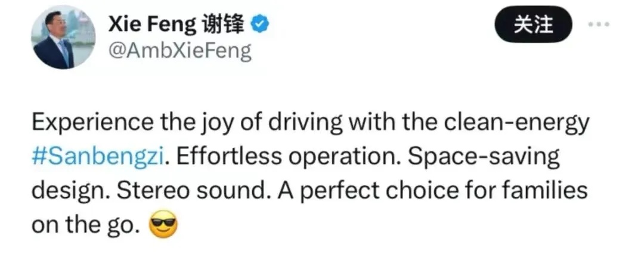Click the phrase "joy of driving"
The image size is (644, 260).
(x=262, y=124)
